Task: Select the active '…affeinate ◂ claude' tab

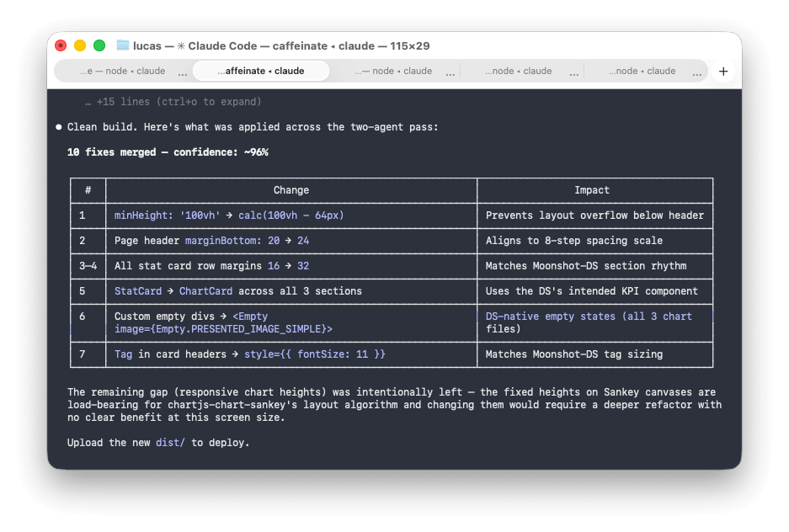Action: (261, 72)
